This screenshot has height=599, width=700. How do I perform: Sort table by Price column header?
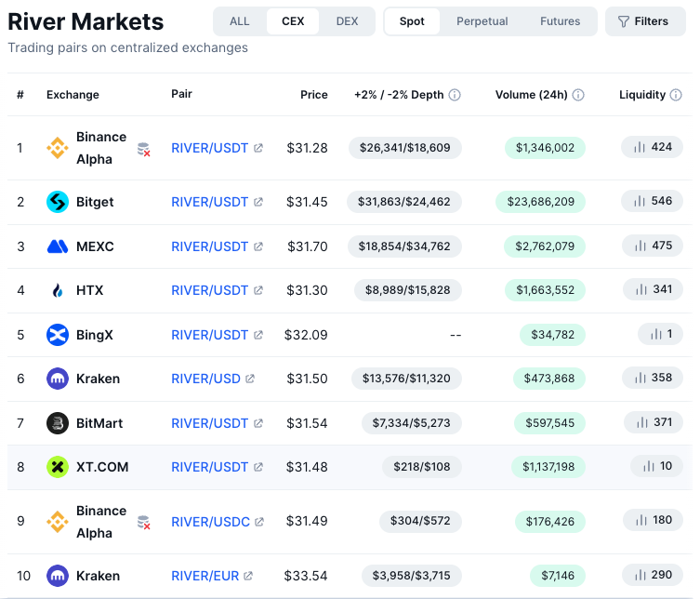313,95
